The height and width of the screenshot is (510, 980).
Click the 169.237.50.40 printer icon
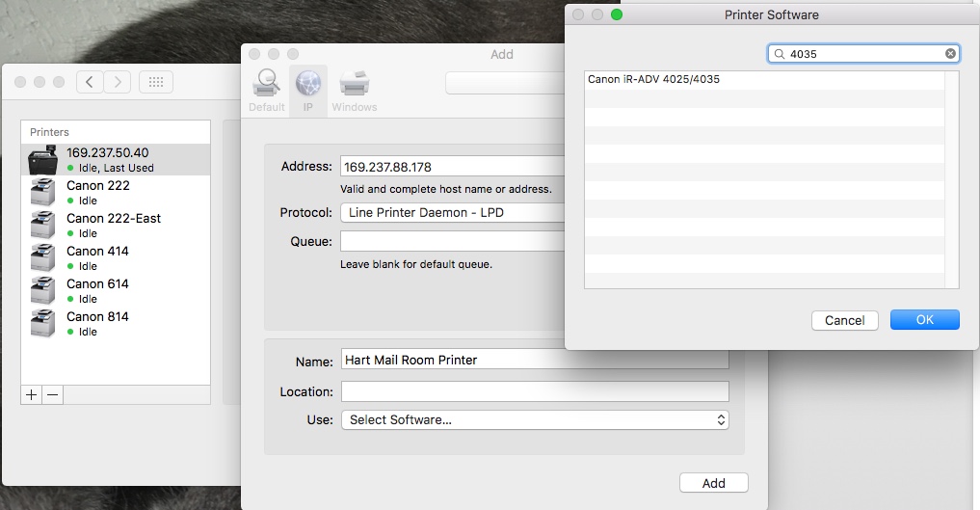click(43, 160)
